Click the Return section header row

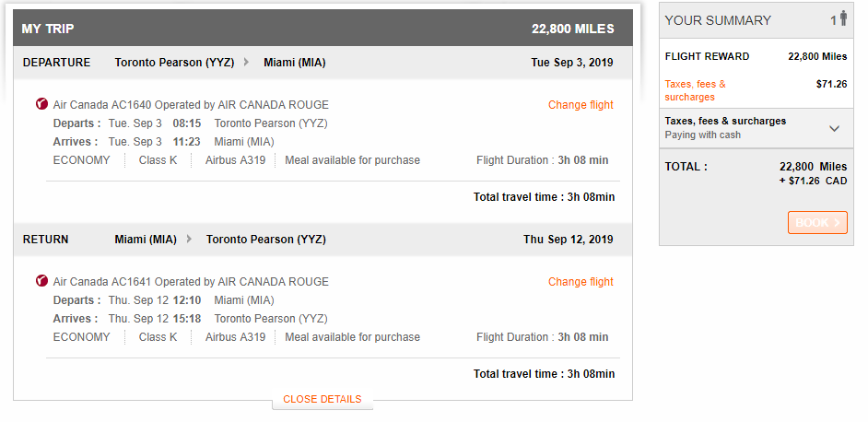point(323,240)
